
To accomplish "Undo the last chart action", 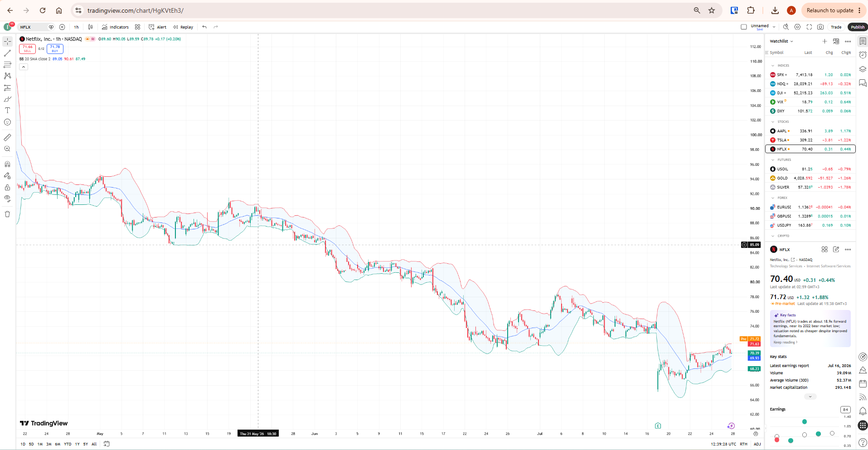I will coord(204,27).
